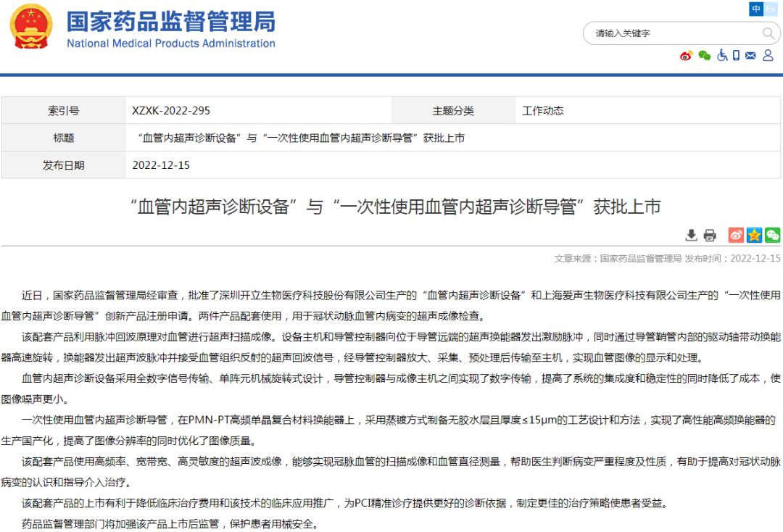
Task: Click paragraph beginning 近日，国家药品监督管理局经审查
Action: [391, 305]
